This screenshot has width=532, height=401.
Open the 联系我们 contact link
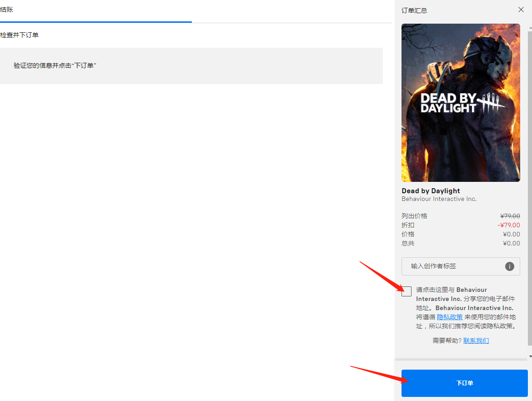click(x=476, y=341)
